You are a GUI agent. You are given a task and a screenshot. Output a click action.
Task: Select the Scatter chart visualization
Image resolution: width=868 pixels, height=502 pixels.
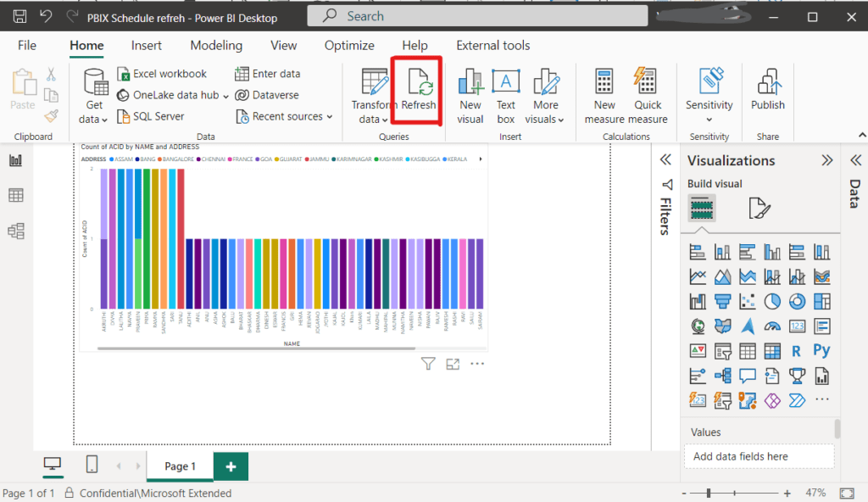point(748,301)
